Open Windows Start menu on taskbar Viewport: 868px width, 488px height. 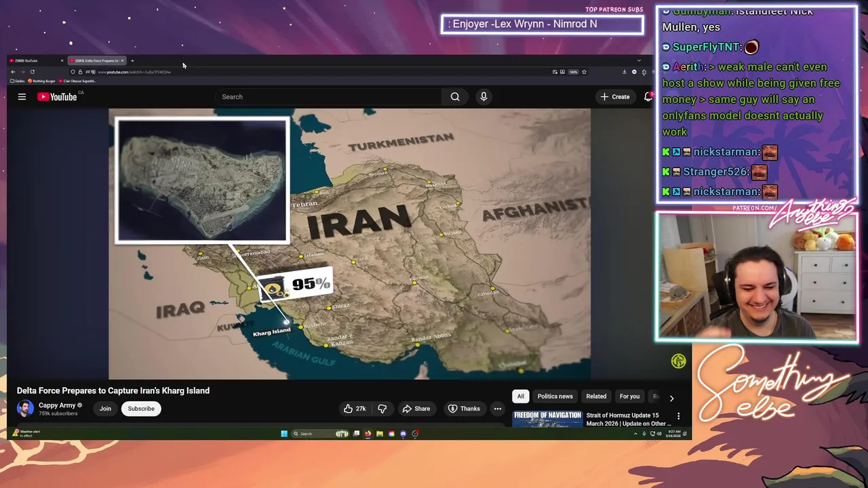[284, 434]
